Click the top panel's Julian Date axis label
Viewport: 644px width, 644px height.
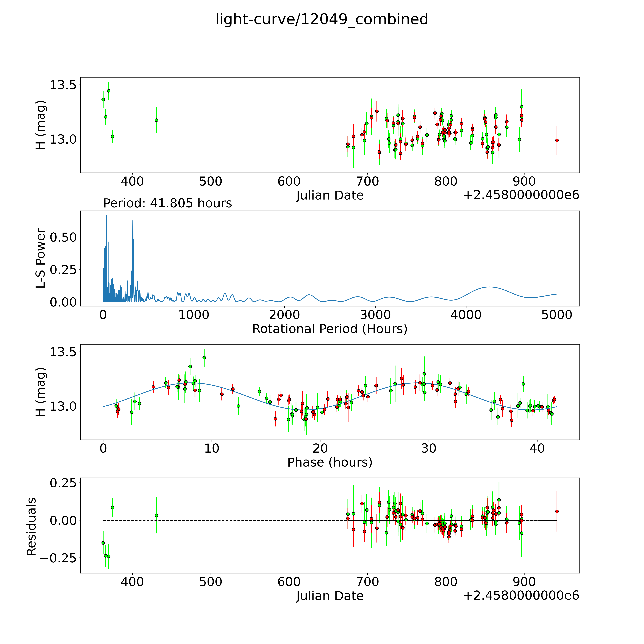pos(330,195)
